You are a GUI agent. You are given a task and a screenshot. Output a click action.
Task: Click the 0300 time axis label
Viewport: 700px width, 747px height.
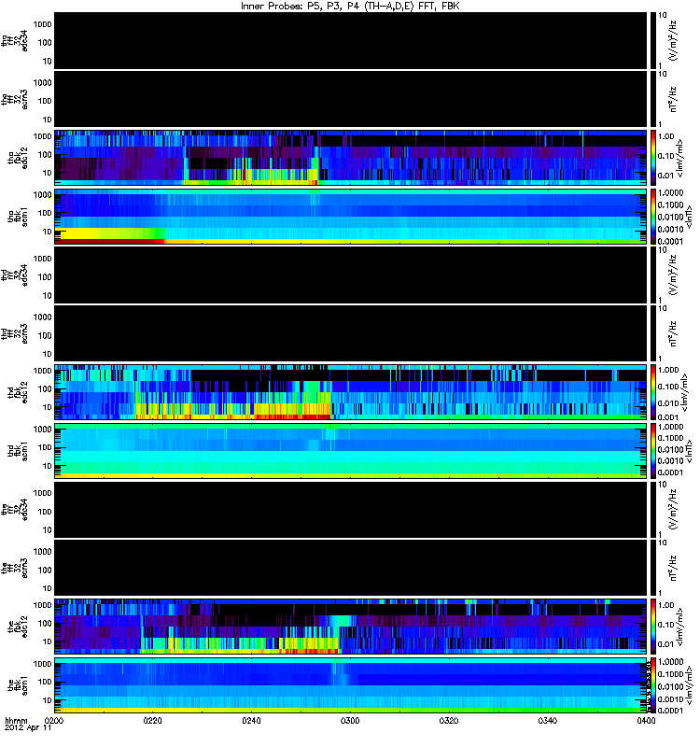(x=350, y=720)
